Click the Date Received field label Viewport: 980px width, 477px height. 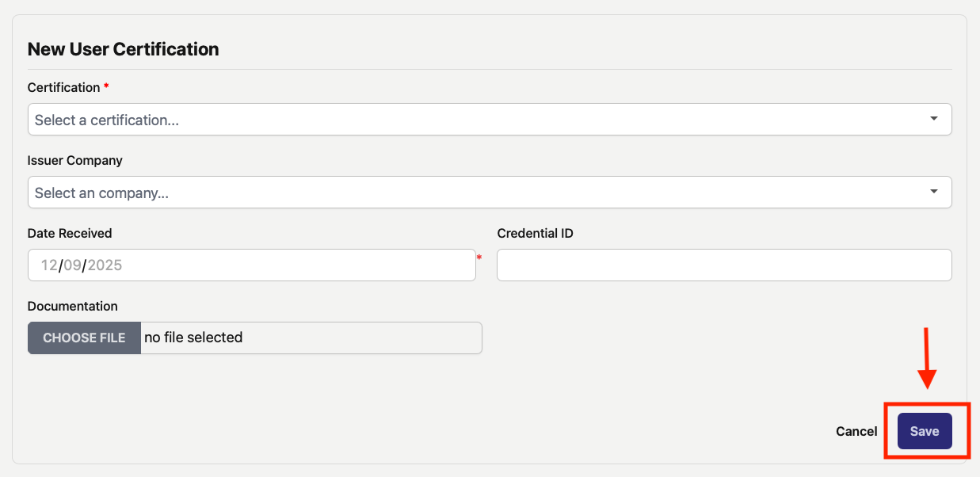coord(70,233)
